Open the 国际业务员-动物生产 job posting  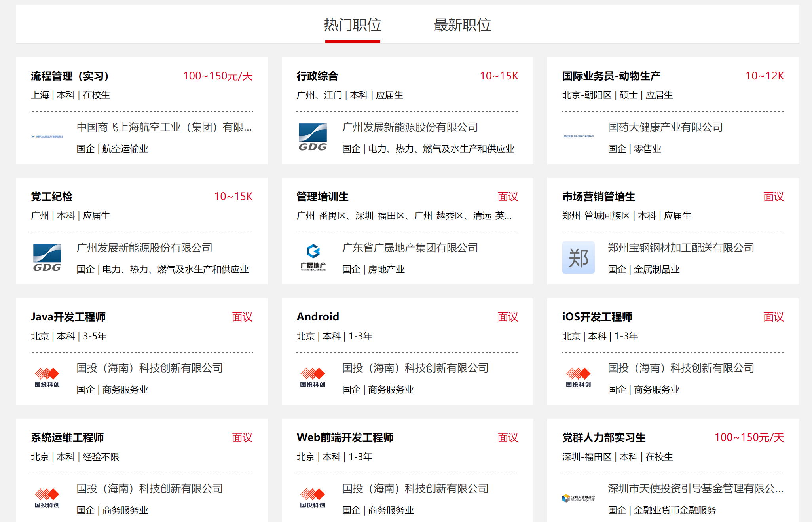pos(611,76)
